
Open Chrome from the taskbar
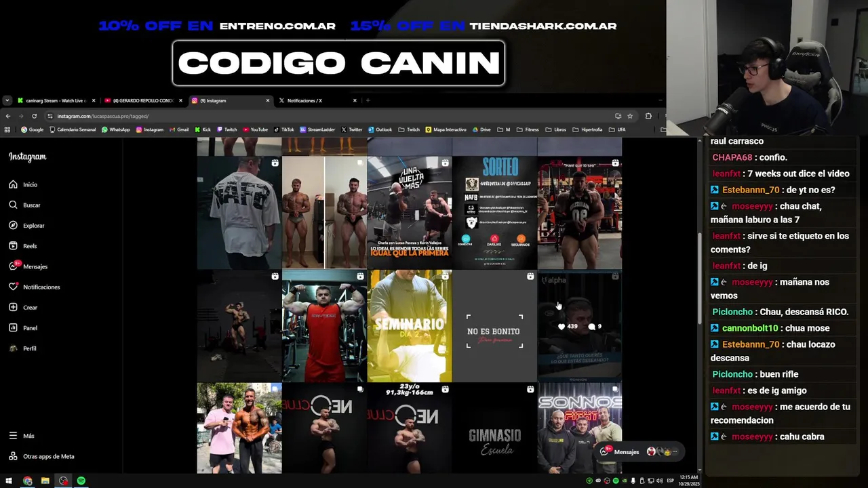pos(27,481)
